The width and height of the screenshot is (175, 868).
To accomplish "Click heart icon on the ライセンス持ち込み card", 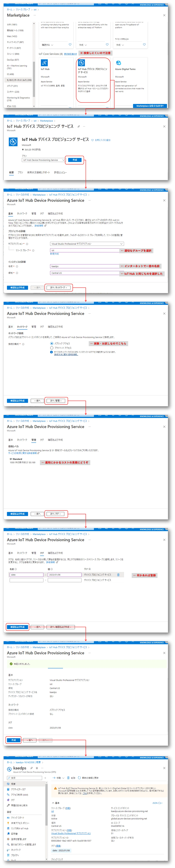I will (x=144, y=44).
